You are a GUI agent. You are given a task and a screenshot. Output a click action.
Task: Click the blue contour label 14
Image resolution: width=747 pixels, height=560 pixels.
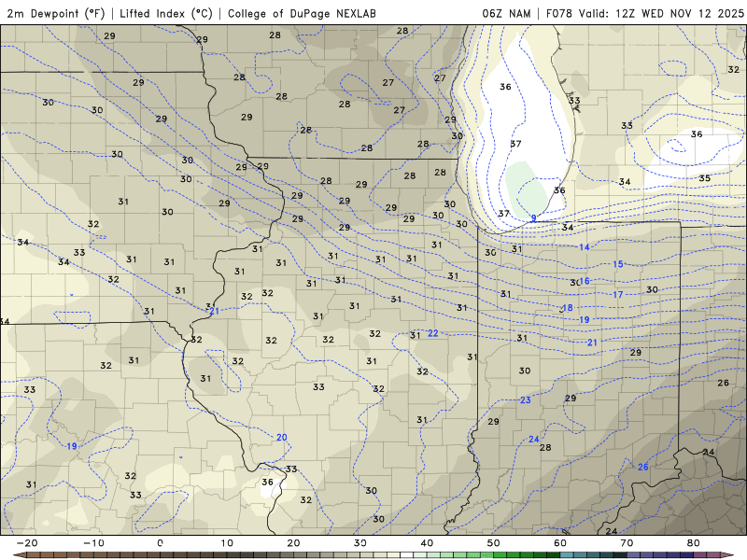coord(585,247)
